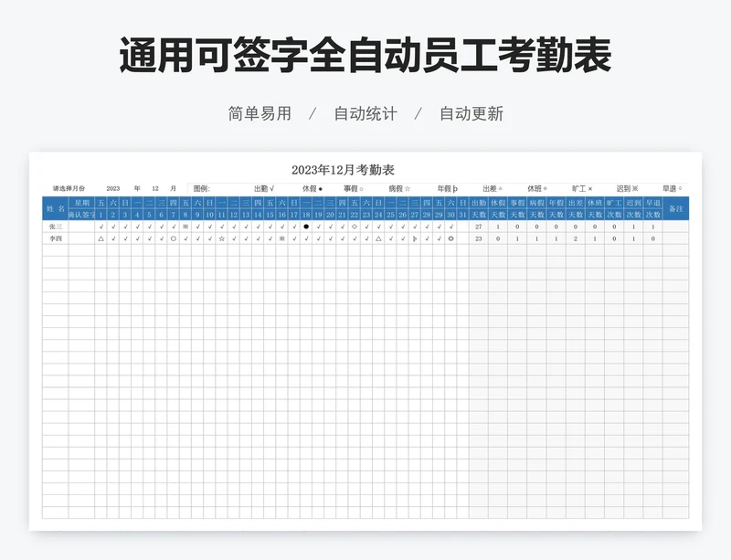Click the 出勤 √ legend entry
731x560 pixels.
tap(264, 188)
